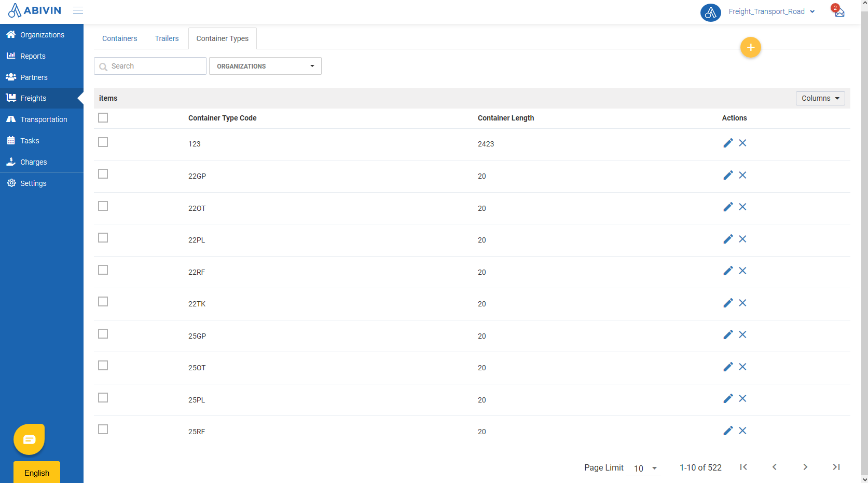The height and width of the screenshot is (483, 868).
Task: Check the box for row 25GP
Action: tap(103, 334)
